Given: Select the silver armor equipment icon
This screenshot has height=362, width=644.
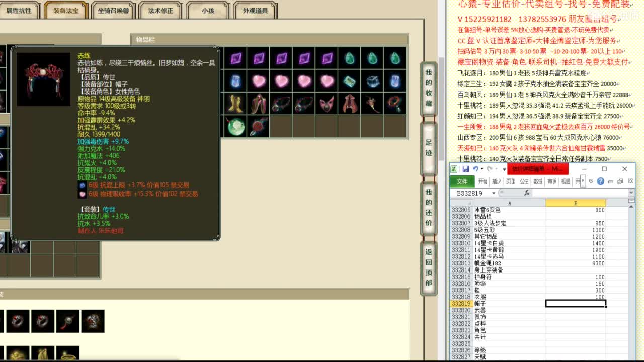Looking at the screenshot, I should 93,321.
